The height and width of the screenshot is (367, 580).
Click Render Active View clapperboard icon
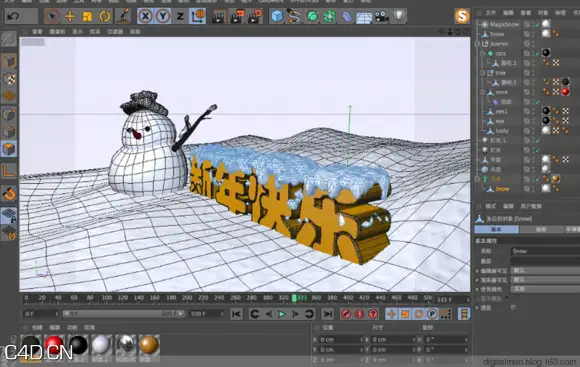pos(219,16)
